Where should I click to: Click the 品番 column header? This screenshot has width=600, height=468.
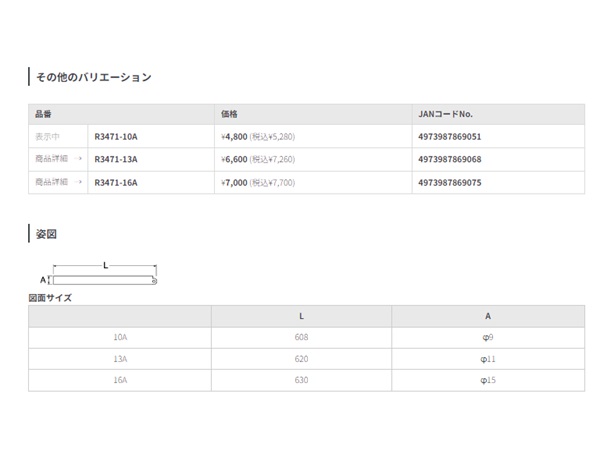click(43, 114)
